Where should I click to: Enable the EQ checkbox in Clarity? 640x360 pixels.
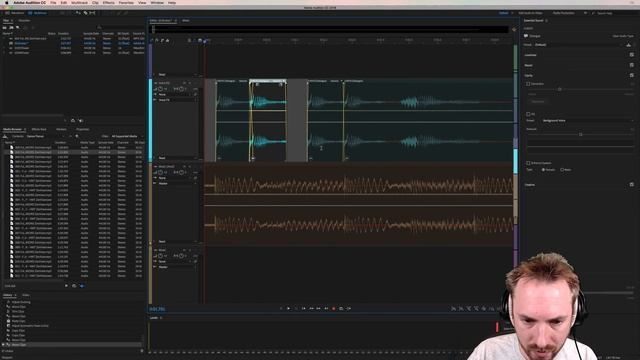coord(528,114)
